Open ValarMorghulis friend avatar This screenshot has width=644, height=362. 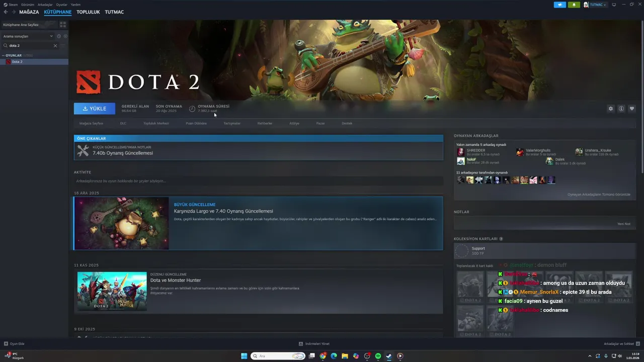coord(520,152)
